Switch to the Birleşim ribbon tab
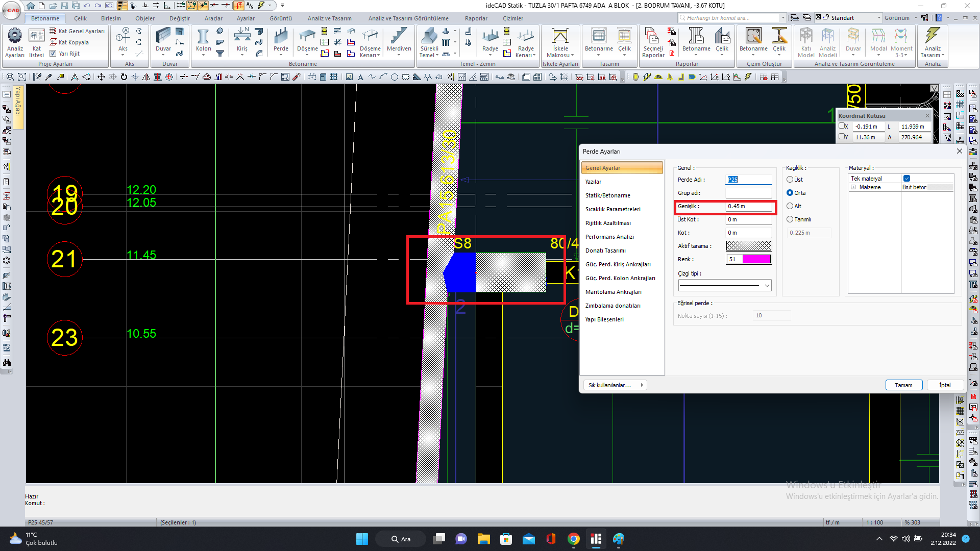This screenshot has height=551, width=980. coord(111,18)
